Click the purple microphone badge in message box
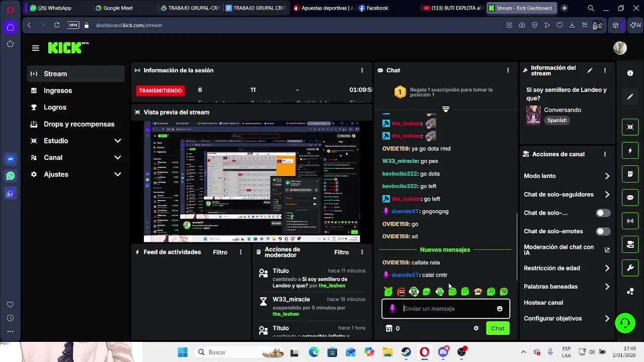 click(392, 309)
